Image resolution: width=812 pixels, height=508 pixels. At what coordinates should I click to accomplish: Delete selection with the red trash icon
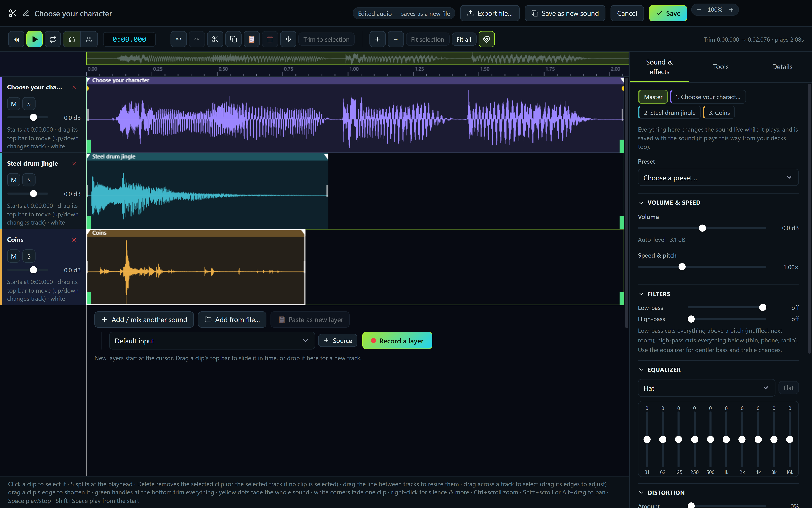coord(270,39)
